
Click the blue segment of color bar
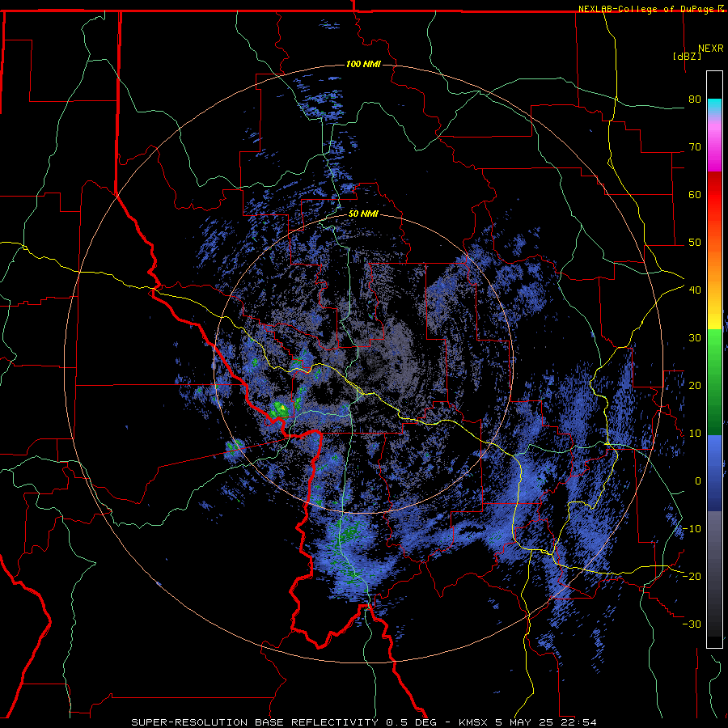[x=714, y=473]
